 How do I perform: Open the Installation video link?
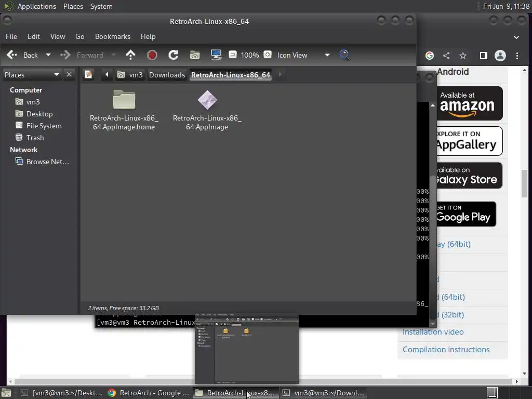(433, 332)
